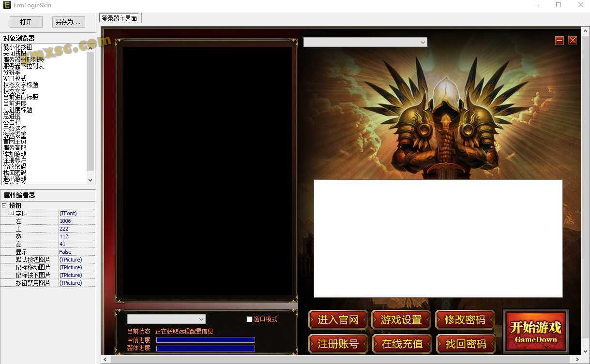Select 游戏设置 in the object browser list
The width and height of the screenshot is (590, 364).
coord(15,135)
